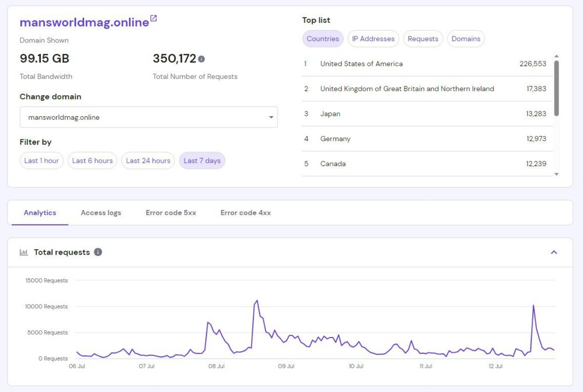583x392 pixels.
Task: Filter by Last 24 hours
Action: [x=148, y=160]
